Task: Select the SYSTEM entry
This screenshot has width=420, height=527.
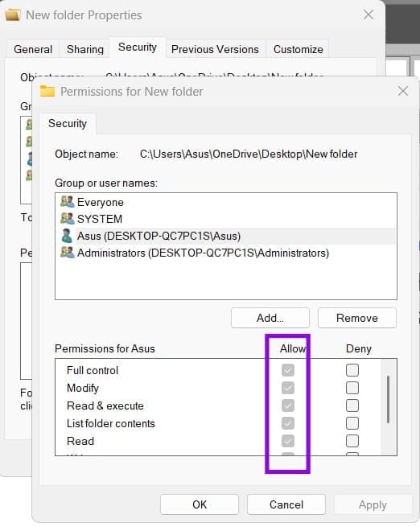Action: click(226, 219)
